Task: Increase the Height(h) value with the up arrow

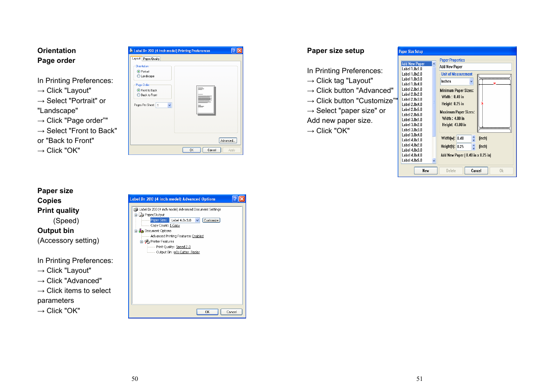Action: [x=474, y=145]
